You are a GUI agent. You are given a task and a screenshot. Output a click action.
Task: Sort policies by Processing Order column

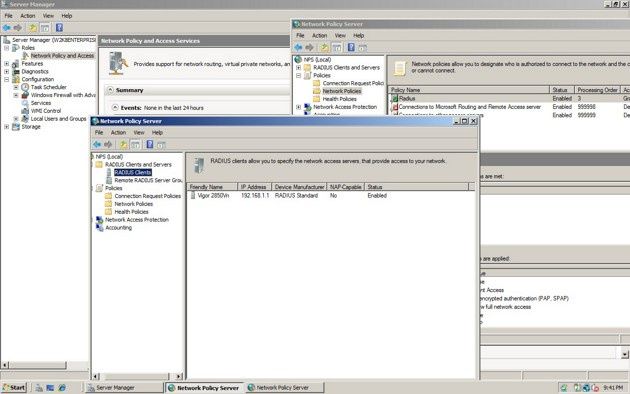(x=597, y=90)
